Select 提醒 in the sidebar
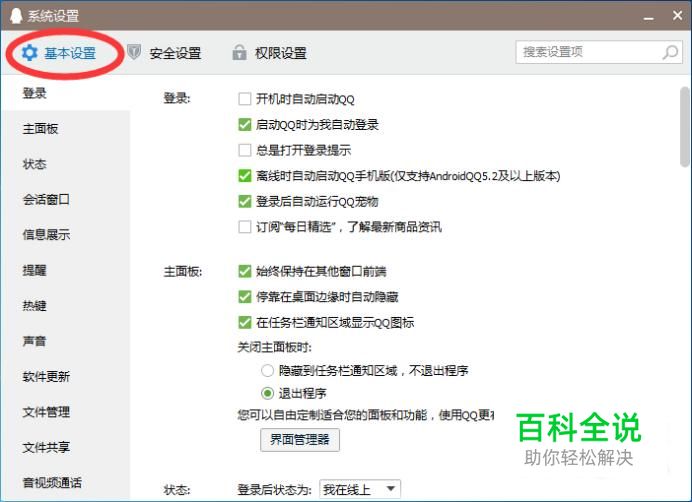 point(65,270)
